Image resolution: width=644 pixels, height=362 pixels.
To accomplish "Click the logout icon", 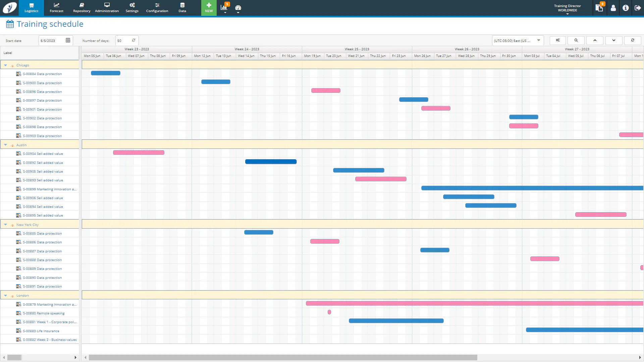I will pos(638,8).
